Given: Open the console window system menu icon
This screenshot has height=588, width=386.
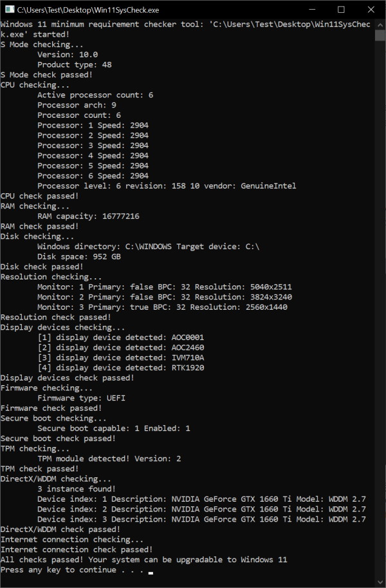Looking at the screenshot, I should (8, 10).
